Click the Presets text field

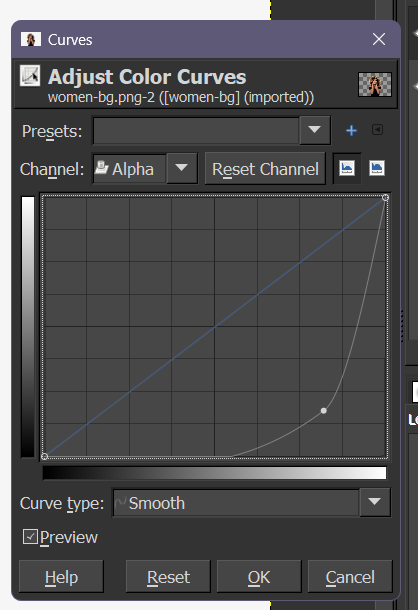click(196, 130)
